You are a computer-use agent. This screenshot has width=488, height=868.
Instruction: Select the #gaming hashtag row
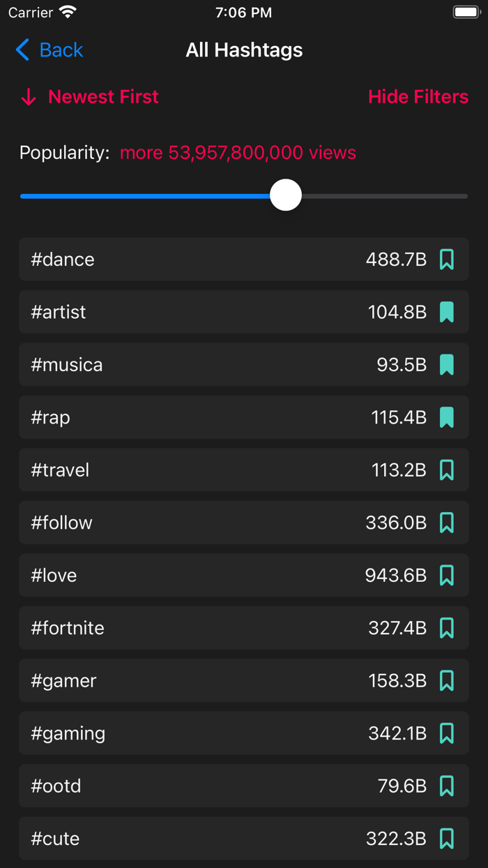[209, 733]
